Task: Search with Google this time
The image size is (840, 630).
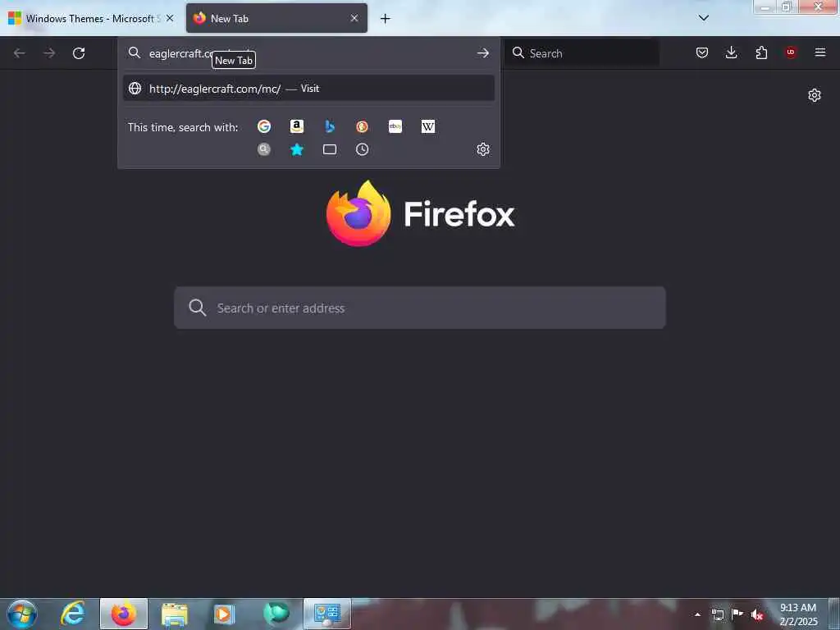Action: (x=263, y=126)
